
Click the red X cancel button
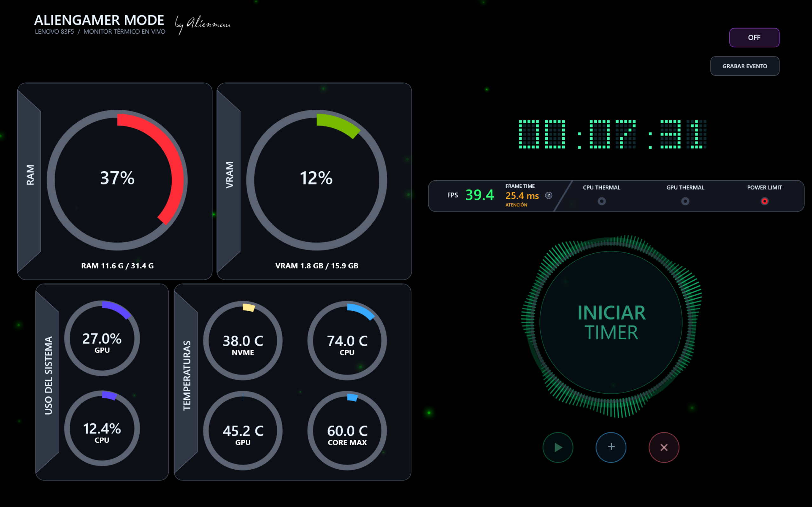[664, 447]
